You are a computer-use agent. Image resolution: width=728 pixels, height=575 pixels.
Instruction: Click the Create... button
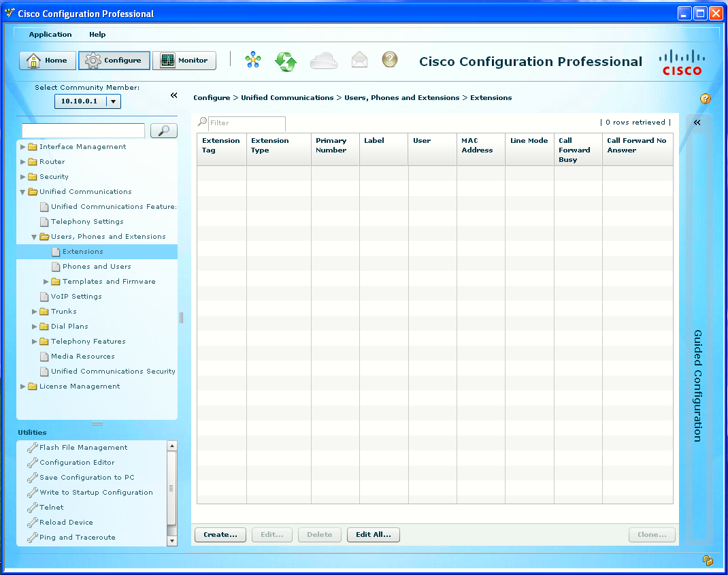tap(220, 535)
